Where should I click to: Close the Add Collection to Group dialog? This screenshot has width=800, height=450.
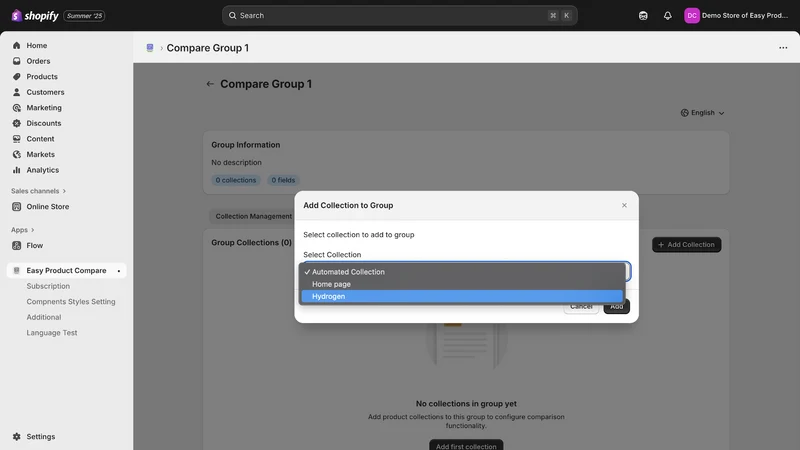click(x=624, y=205)
